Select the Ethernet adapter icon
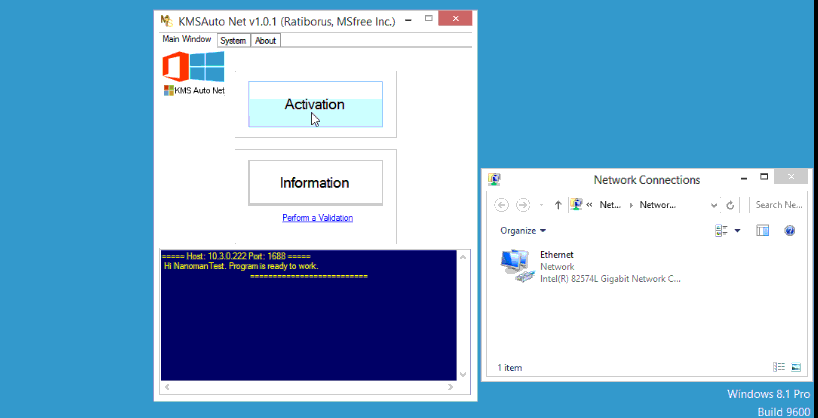The image size is (818, 418). 518,266
